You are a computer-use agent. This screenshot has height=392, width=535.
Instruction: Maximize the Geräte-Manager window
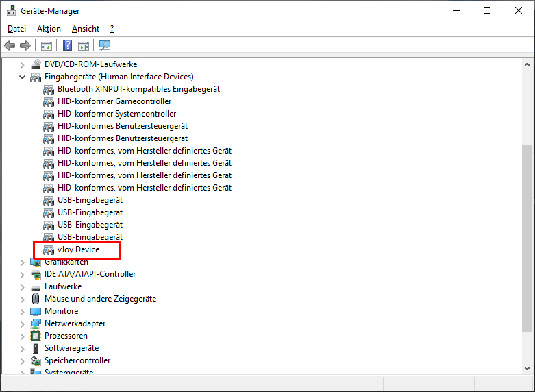tap(487, 10)
